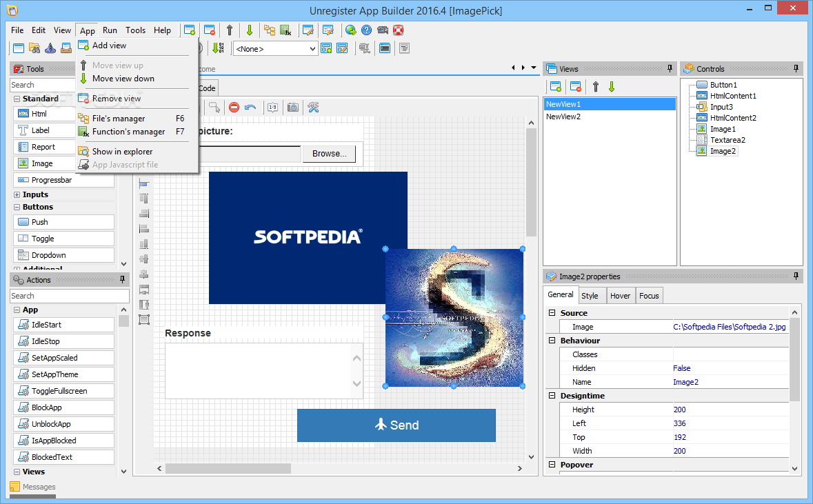Click the wrench and hammer tools icon
The height and width of the screenshot is (504, 813).
[313, 108]
